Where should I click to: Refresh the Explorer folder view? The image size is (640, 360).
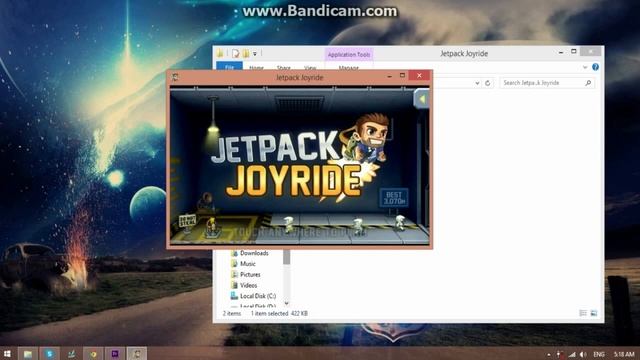click(487, 83)
